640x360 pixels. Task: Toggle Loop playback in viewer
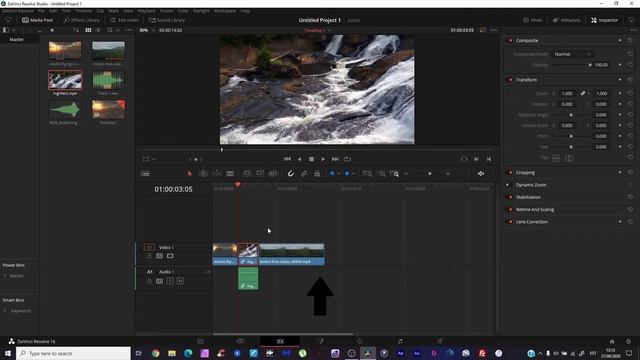(x=347, y=159)
